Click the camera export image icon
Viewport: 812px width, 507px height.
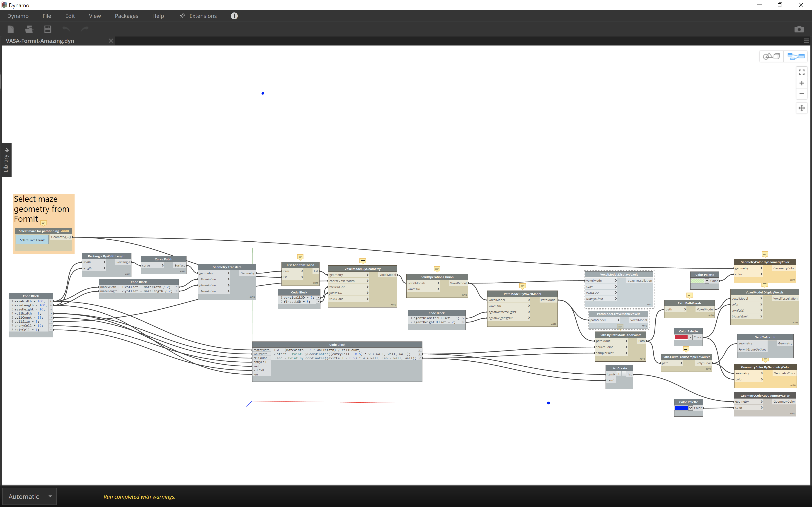(799, 29)
